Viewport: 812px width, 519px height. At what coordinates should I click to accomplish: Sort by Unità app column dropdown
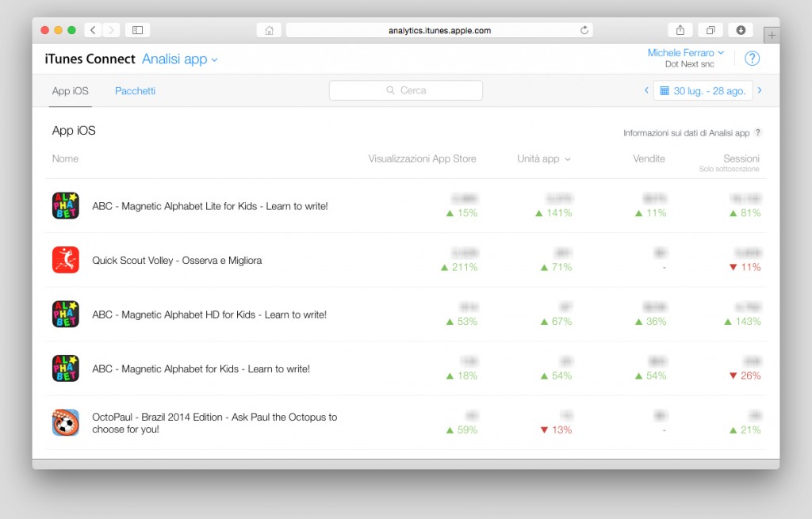(x=544, y=158)
